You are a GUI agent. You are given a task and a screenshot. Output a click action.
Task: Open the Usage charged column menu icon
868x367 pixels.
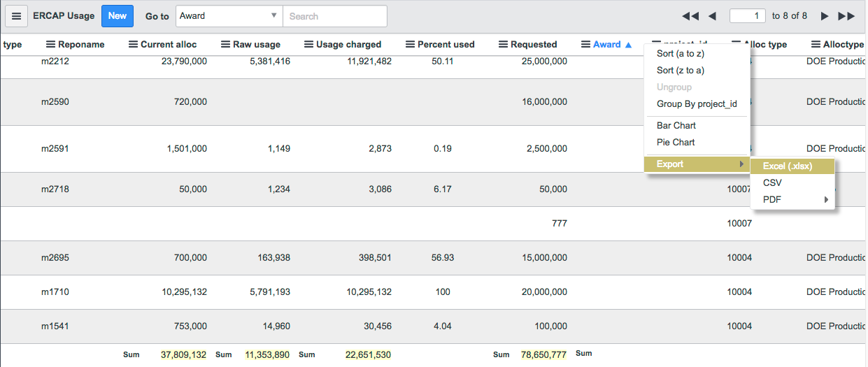tap(309, 45)
